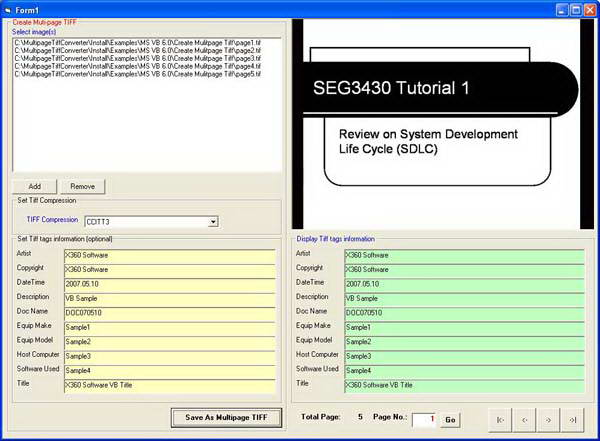
Task: Click the green Title display field
Action: tap(465, 386)
